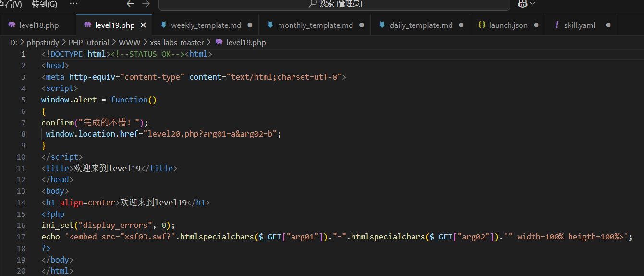Click the YAML exclamation icon on skill.yaml tab
Viewport: 644px width, 276px height.
[x=557, y=25]
